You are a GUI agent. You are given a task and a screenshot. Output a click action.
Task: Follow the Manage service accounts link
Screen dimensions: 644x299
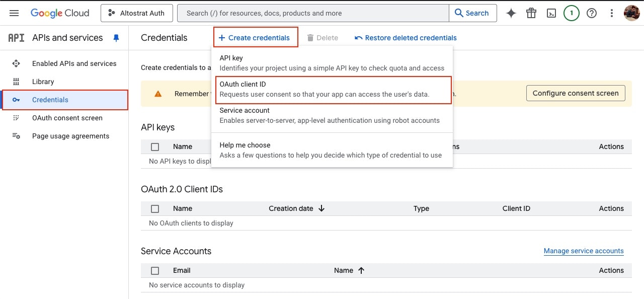tap(584, 251)
